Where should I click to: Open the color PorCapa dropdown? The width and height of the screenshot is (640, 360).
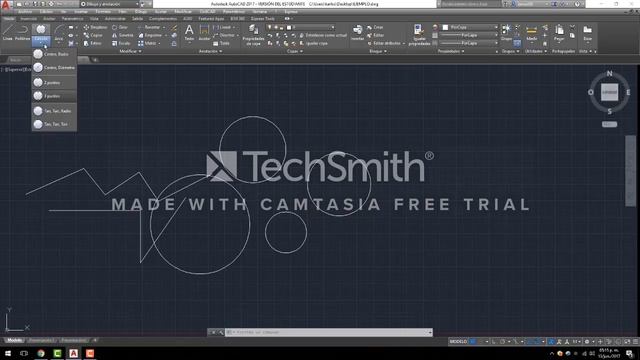(469, 27)
